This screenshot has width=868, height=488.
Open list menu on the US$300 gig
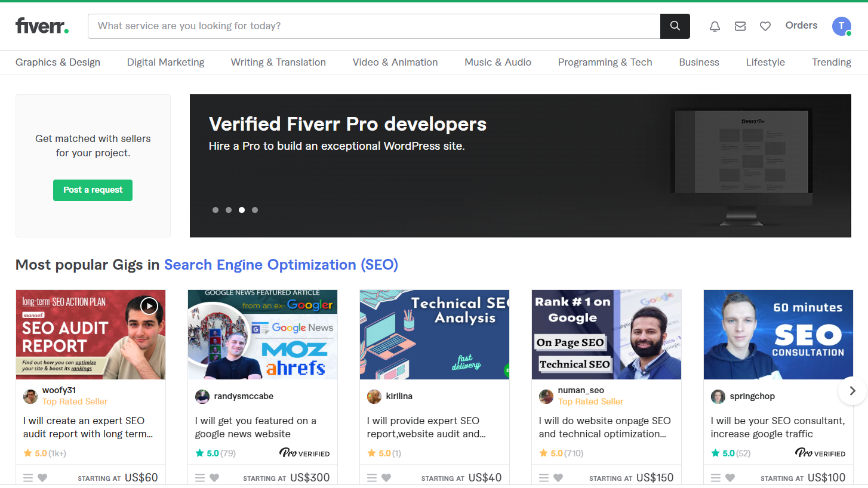pos(200,478)
